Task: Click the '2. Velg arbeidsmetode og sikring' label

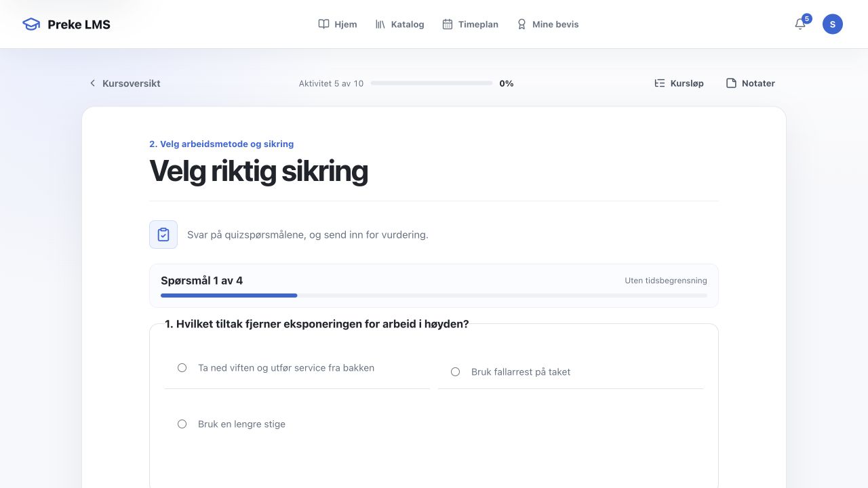Action: click(x=222, y=144)
